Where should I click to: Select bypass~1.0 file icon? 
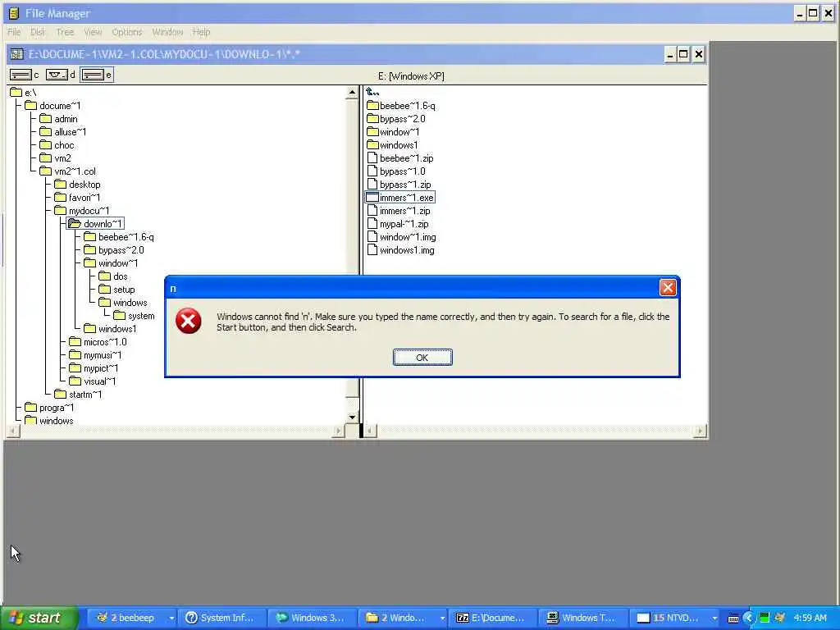[x=372, y=171]
